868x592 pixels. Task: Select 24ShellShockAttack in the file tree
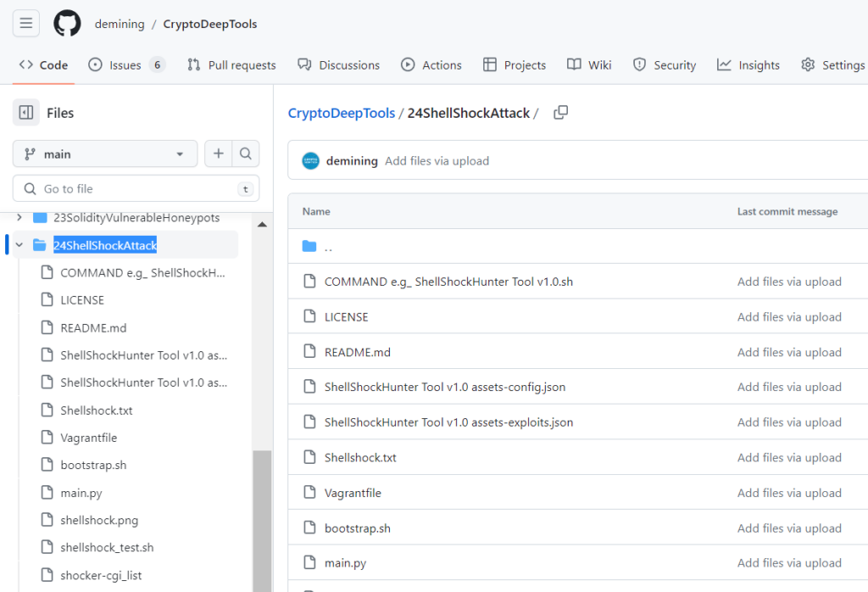105,245
